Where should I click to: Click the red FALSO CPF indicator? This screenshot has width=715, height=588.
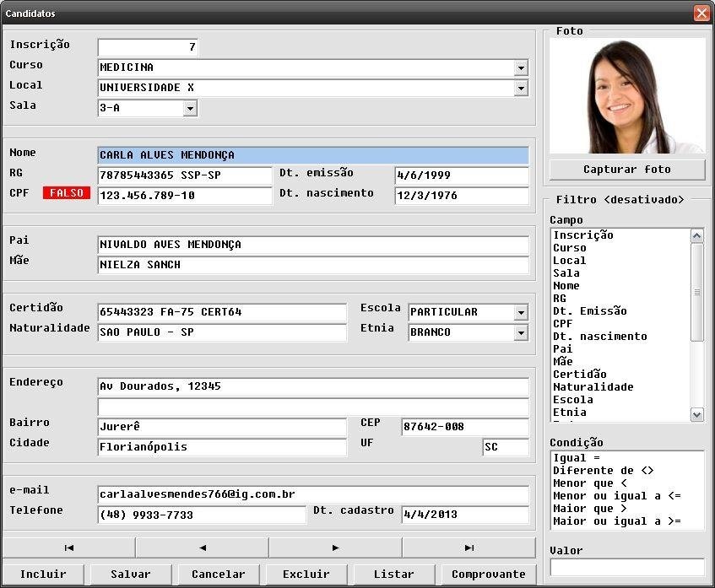[x=67, y=193]
